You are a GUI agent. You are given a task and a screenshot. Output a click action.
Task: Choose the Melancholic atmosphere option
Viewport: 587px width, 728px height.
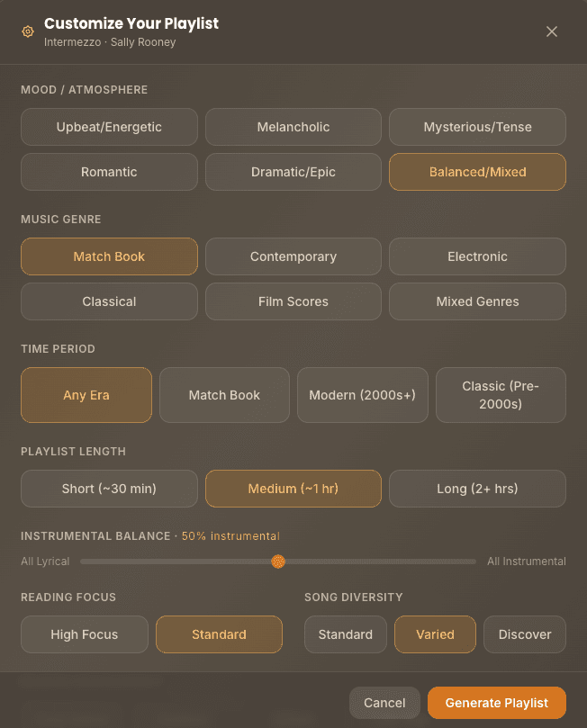293,127
